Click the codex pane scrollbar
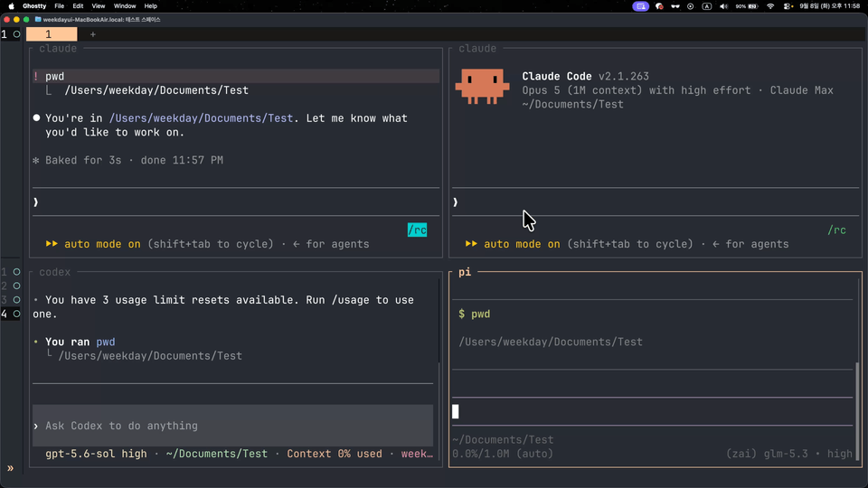The image size is (868, 488). pos(439,371)
